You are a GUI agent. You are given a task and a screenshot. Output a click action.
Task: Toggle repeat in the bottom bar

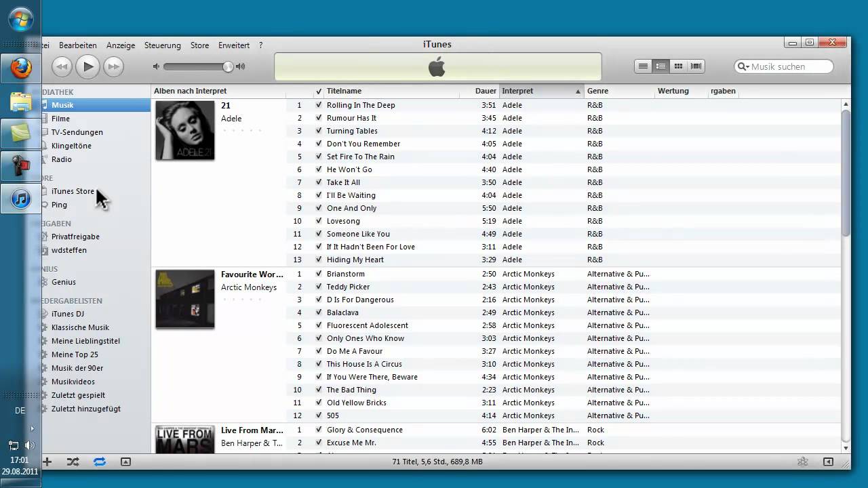pos(100,462)
